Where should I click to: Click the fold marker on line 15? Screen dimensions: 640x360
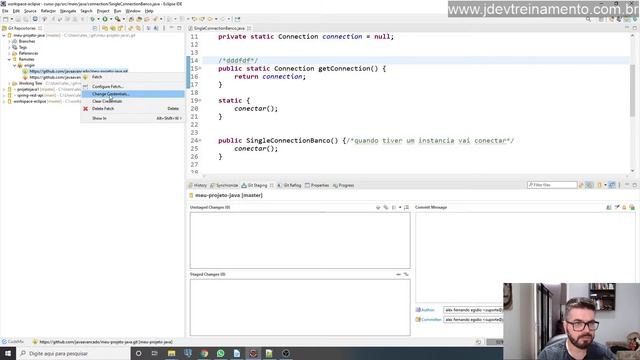pyautogui.click(x=200, y=69)
